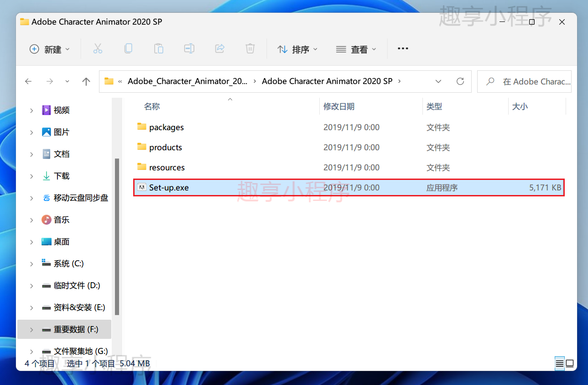Click the 移动云盘同步盘 cloud icon
588x385 pixels.
(47, 198)
